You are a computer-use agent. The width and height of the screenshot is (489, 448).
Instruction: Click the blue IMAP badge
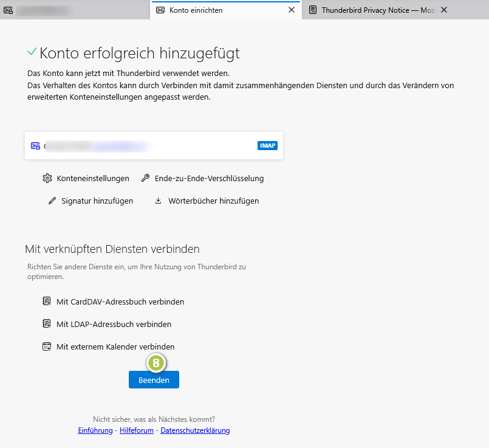click(x=267, y=145)
